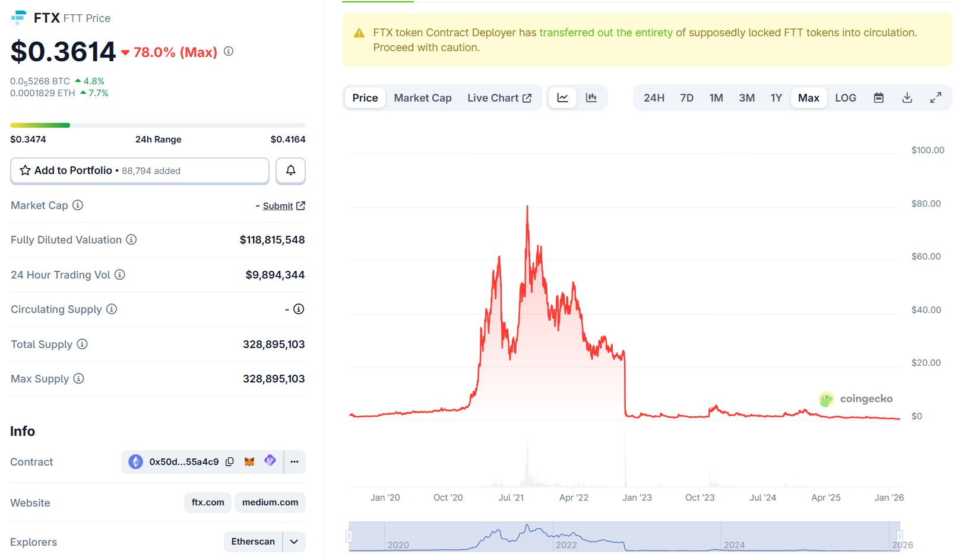Select the 24H time range
This screenshot has height=560, width=956.
tap(654, 98)
